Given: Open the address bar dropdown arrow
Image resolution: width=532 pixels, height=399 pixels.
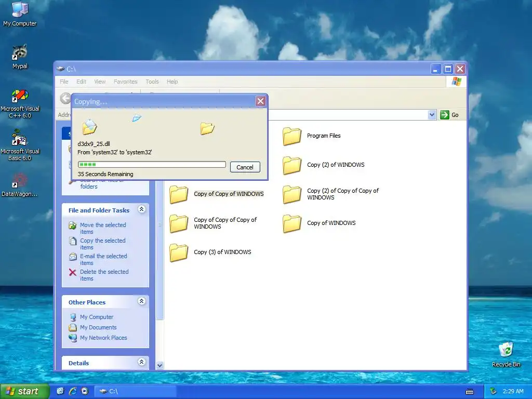Looking at the screenshot, I should tap(432, 115).
